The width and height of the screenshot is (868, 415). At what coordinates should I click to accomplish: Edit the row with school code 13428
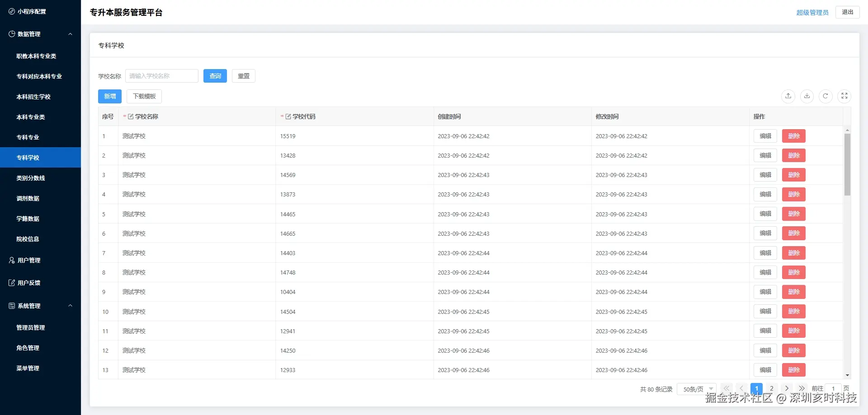click(765, 155)
